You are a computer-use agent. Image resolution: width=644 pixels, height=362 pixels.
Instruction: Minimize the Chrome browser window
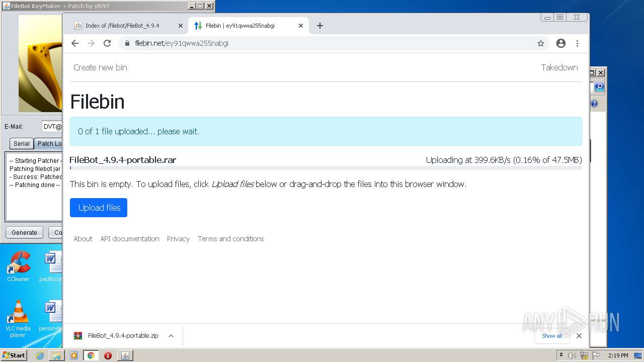pyautogui.click(x=547, y=17)
